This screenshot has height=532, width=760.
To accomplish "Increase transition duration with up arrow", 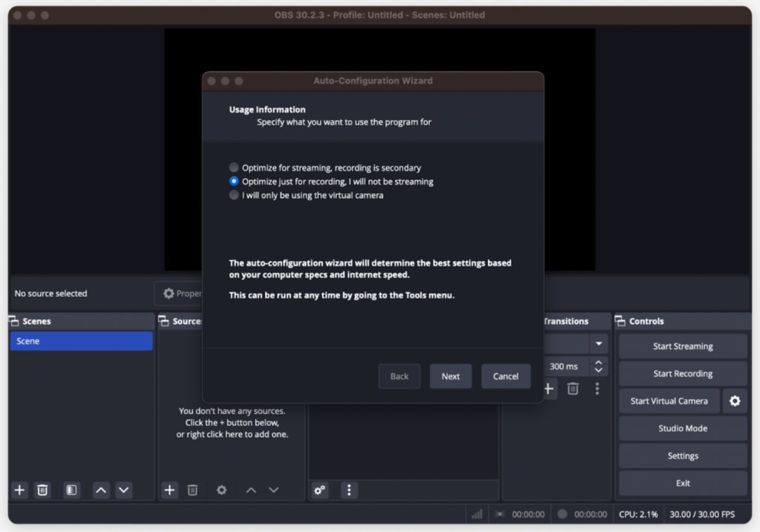I will tap(599, 362).
